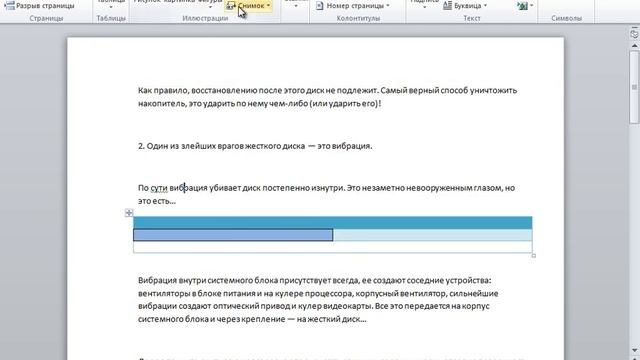Click the line "2. Один из злейших врагов жесткого диска"
Viewport: 640px width, 360px height.
222,146
